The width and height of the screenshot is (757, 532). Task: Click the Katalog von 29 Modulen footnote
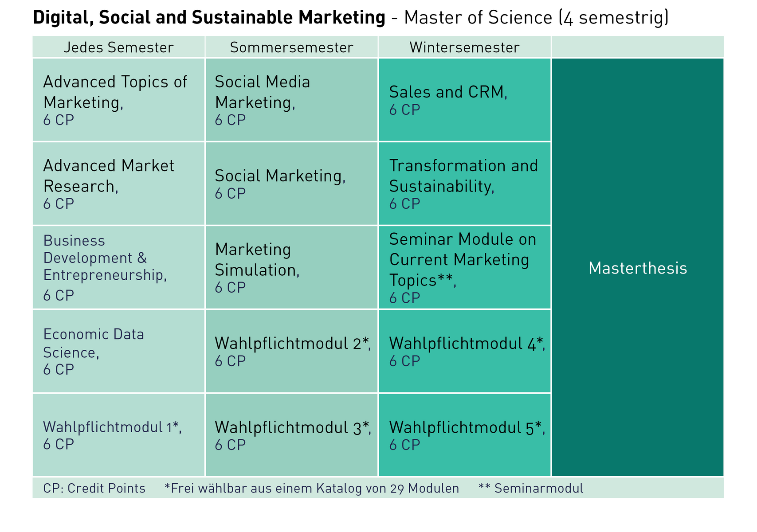coord(312,488)
